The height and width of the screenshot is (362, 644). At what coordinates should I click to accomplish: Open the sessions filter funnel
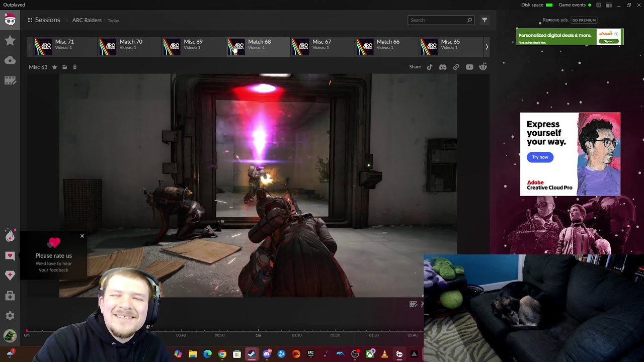485,20
